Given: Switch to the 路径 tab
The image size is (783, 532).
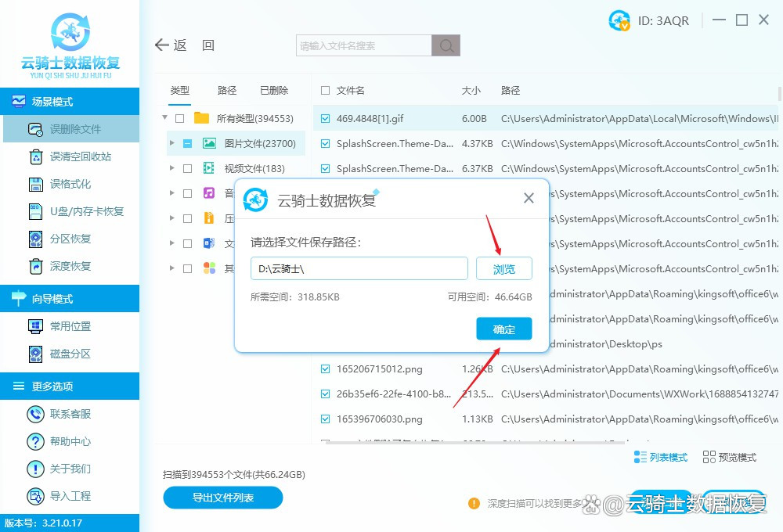Looking at the screenshot, I should [x=227, y=90].
